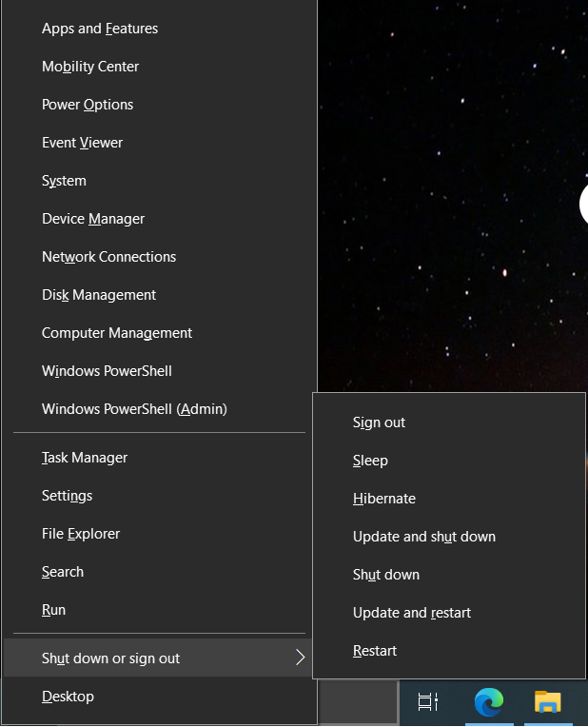588x727 pixels.
Task: Open Mobility Center
Action: 159,67
